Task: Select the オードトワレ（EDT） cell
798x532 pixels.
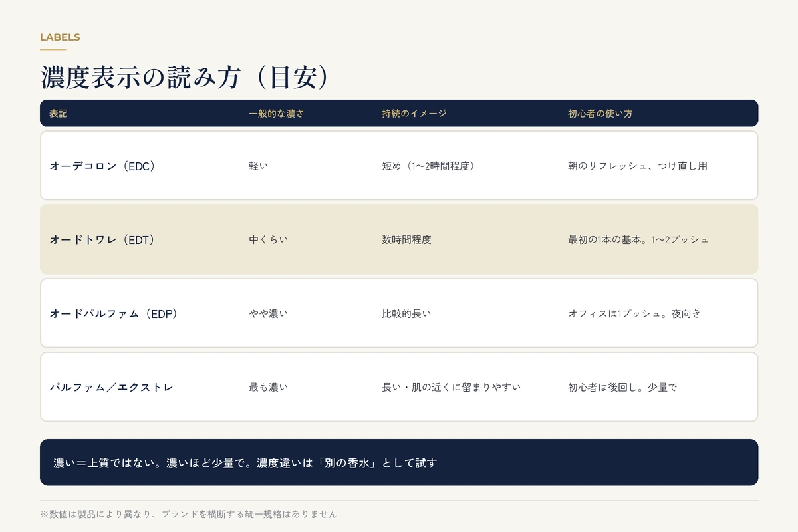Action: click(x=102, y=239)
